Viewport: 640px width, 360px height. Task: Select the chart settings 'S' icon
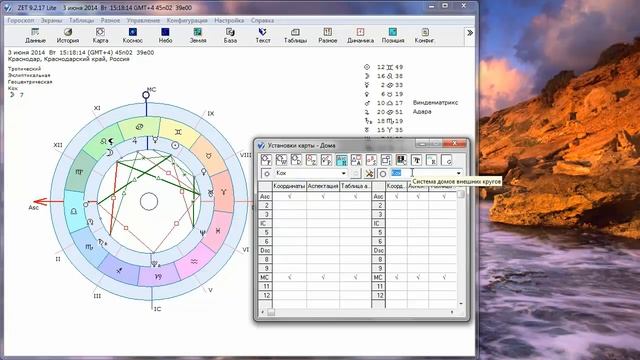[x=371, y=160]
